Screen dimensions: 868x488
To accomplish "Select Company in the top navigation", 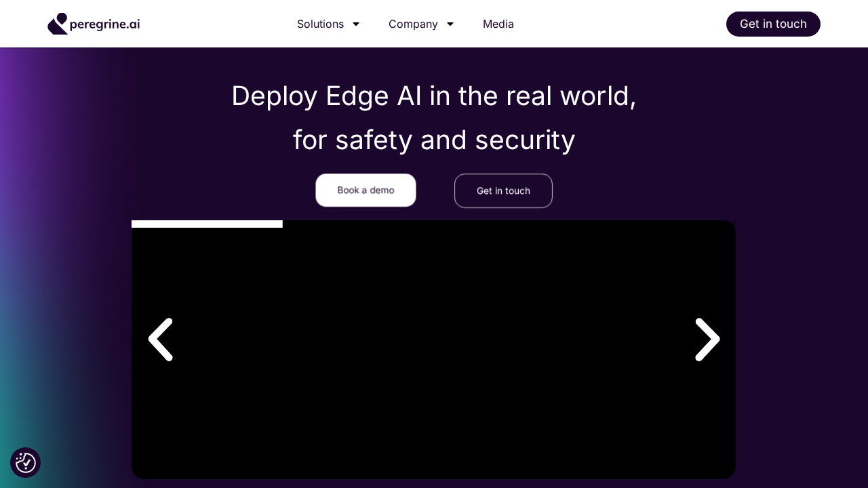I will tap(413, 24).
